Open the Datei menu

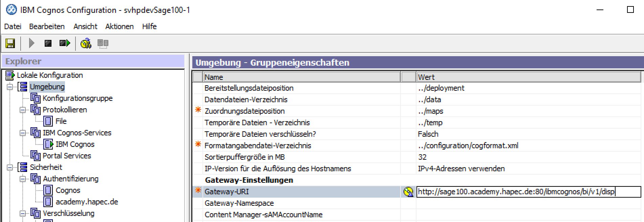(x=13, y=26)
